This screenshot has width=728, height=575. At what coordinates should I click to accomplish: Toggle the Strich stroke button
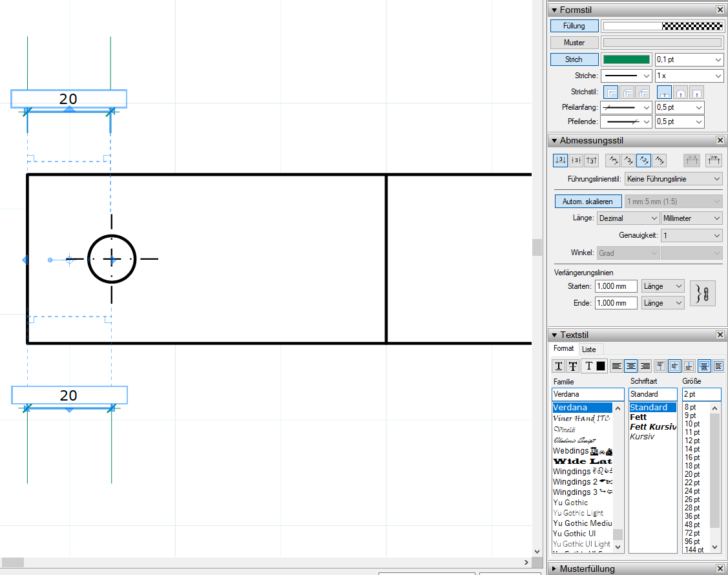click(574, 59)
